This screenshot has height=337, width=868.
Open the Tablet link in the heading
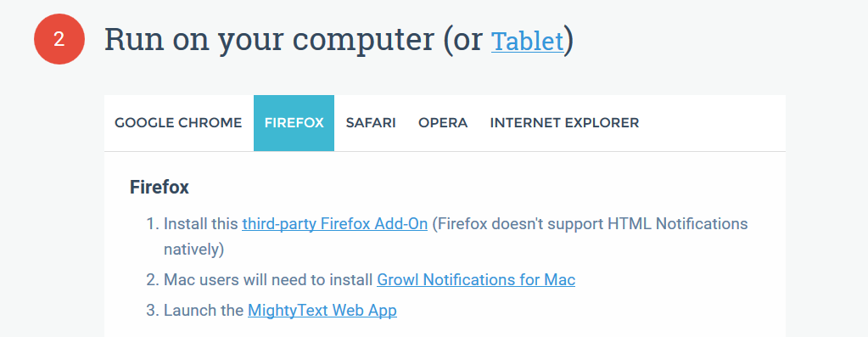(527, 41)
